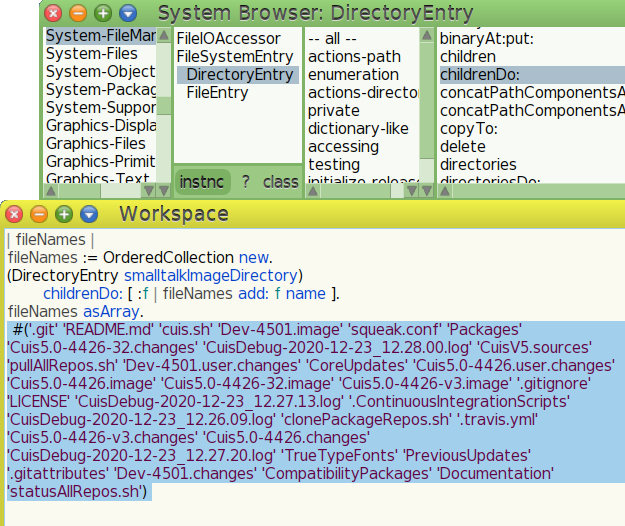Select the enumeration message category
This screenshot has width=625, height=526.
coord(353,74)
